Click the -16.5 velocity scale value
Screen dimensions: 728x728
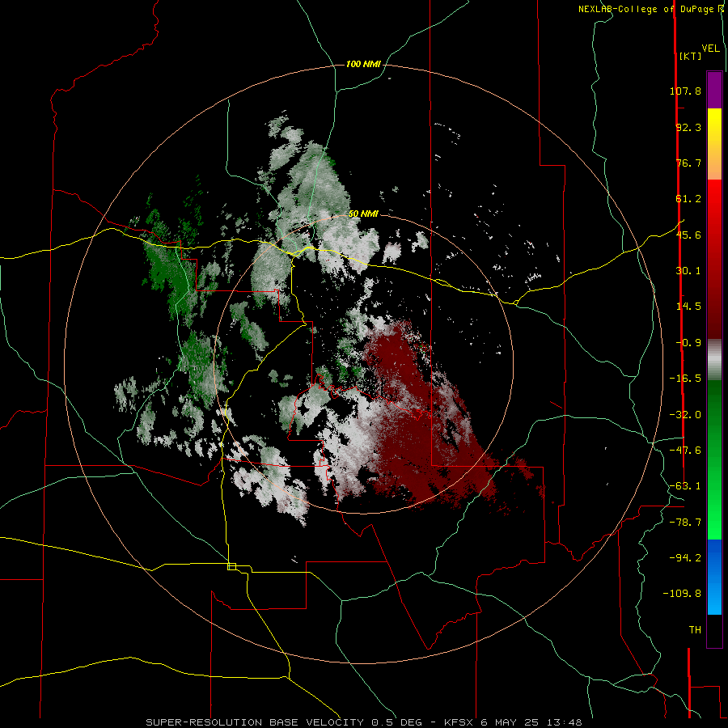pyautogui.click(x=685, y=379)
